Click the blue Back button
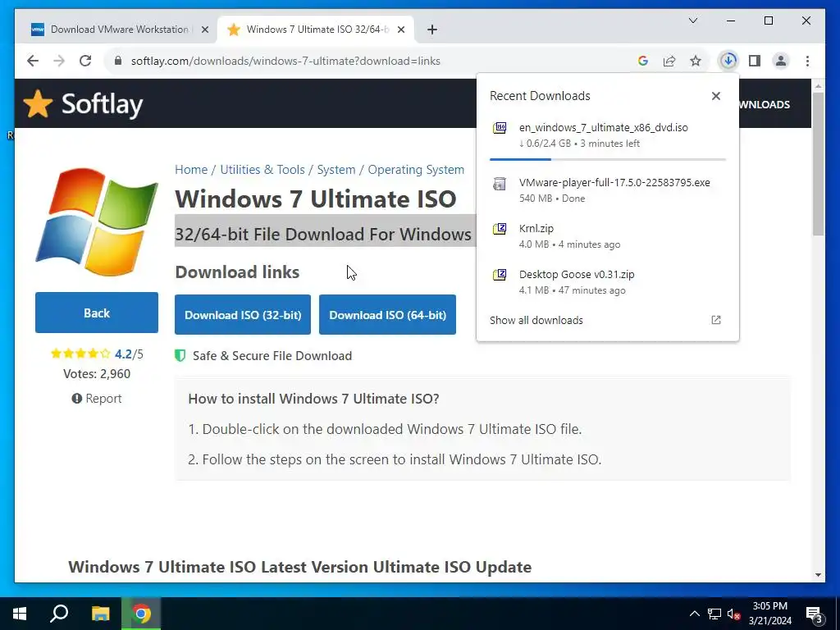840x630 pixels. [x=97, y=313]
